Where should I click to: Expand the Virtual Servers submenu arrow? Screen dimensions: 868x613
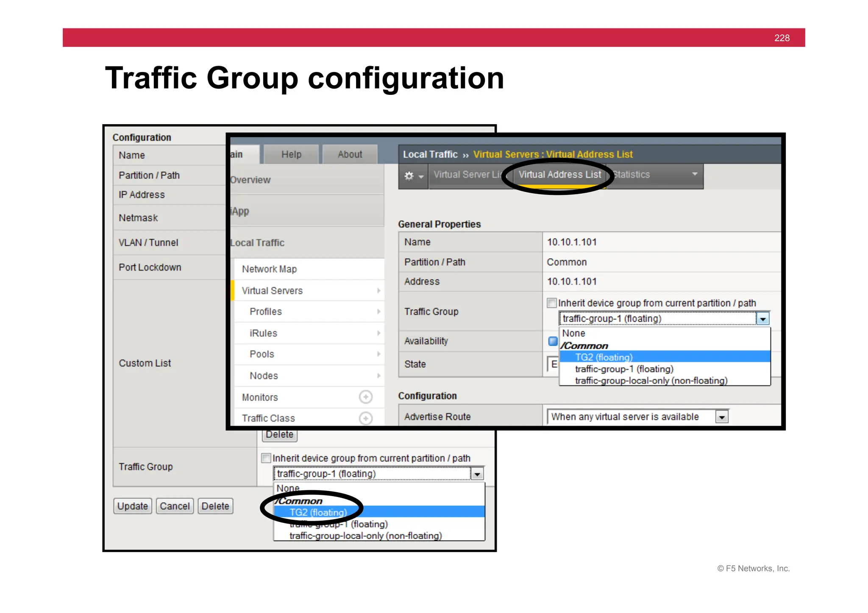tap(378, 291)
